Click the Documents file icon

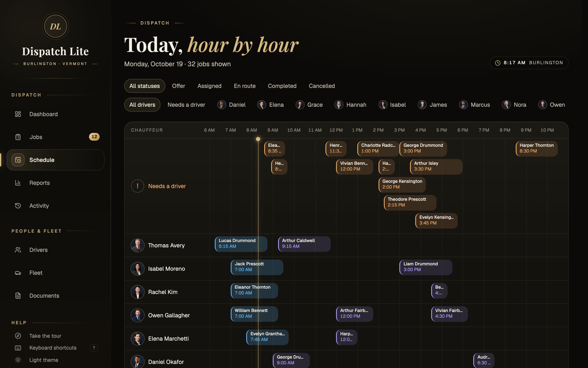(18, 296)
